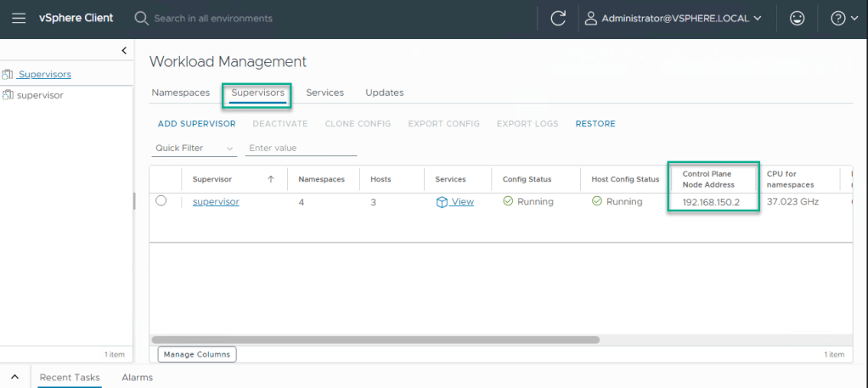868x388 pixels.
Task: Click the smiley feedback icon
Action: point(797,19)
